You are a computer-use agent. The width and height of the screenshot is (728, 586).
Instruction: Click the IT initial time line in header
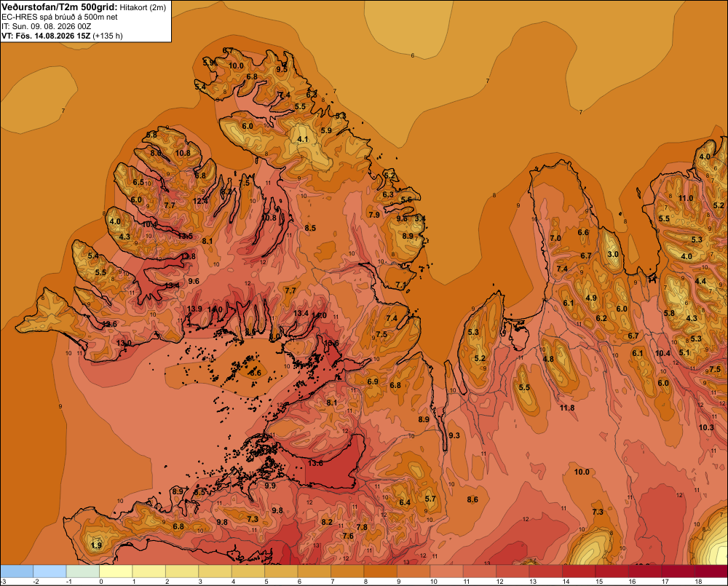(47, 26)
